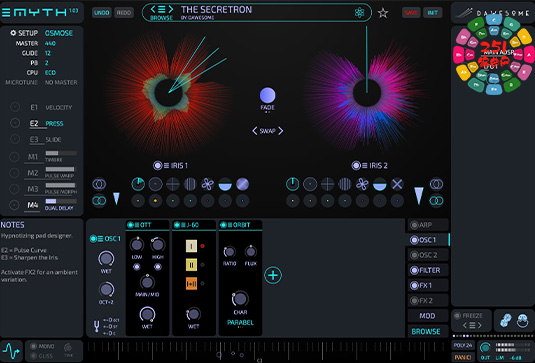Open the IRIS 2 menu icon
The image size is (535, 363).
[365, 166]
